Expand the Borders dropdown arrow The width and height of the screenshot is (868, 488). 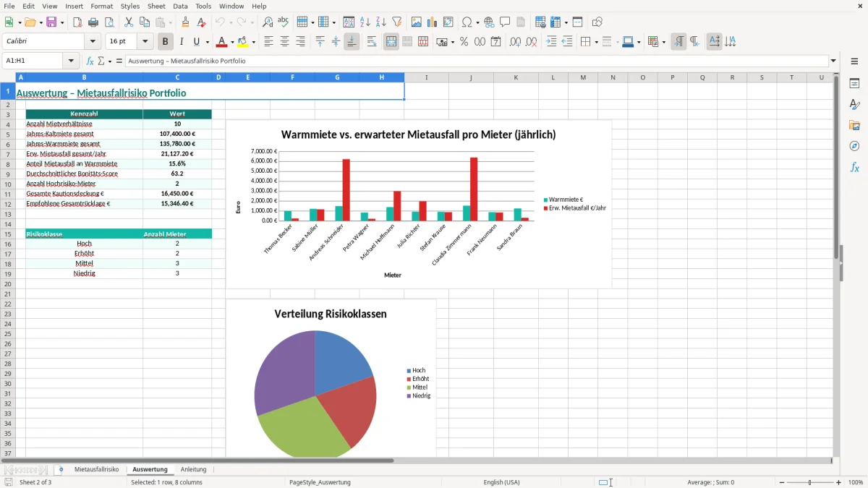[x=595, y=42]
